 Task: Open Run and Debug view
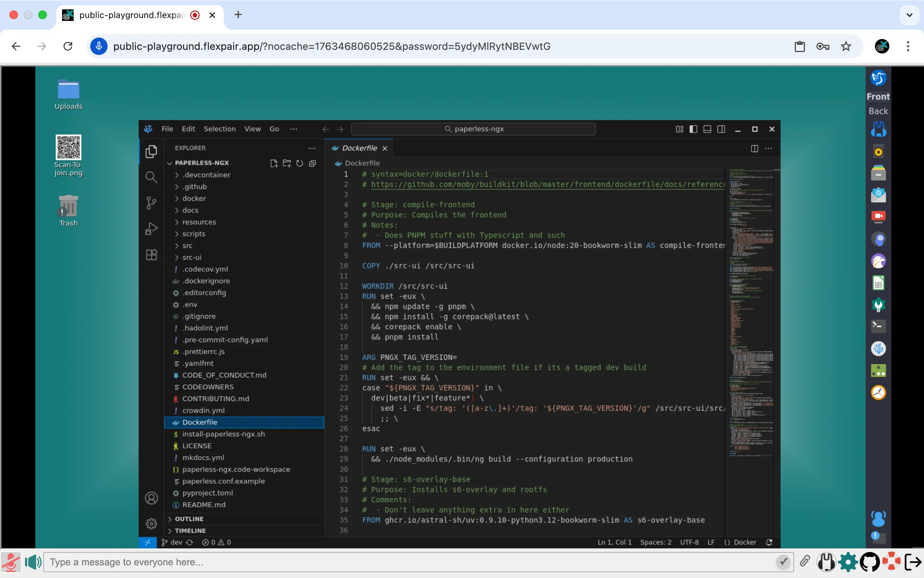[151, 229]
